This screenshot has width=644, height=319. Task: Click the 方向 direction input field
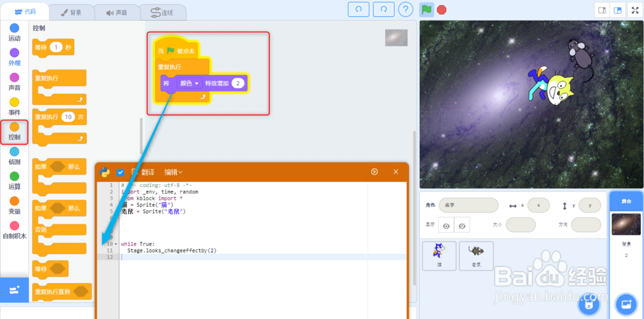(586, 226)
